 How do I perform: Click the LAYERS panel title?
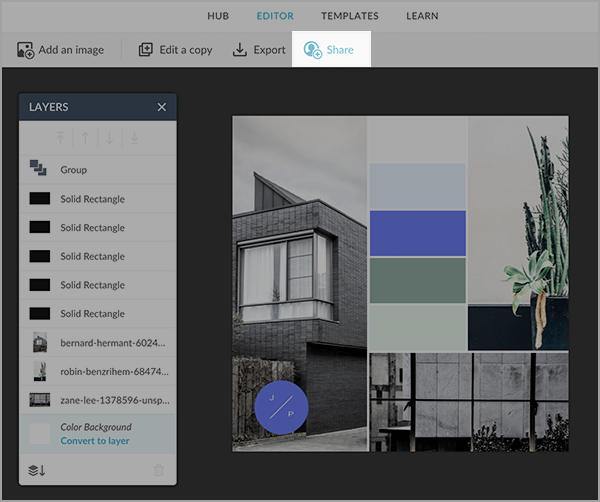point(49,107)
